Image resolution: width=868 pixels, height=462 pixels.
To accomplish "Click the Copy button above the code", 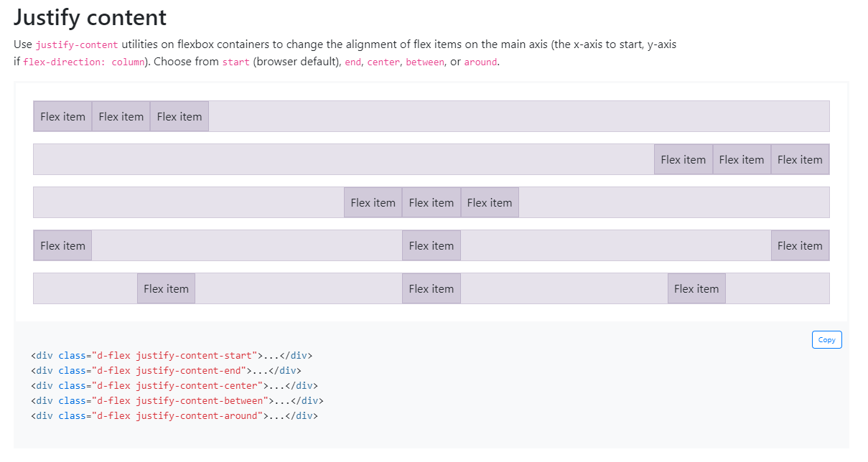I will coord(826,340).
